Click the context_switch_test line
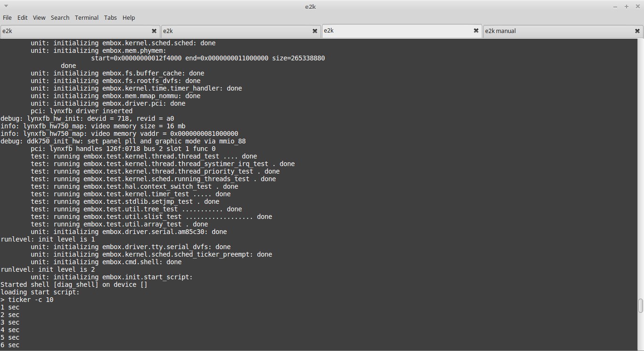The width and height of the screenshot is (644, 351). (134, 186)
